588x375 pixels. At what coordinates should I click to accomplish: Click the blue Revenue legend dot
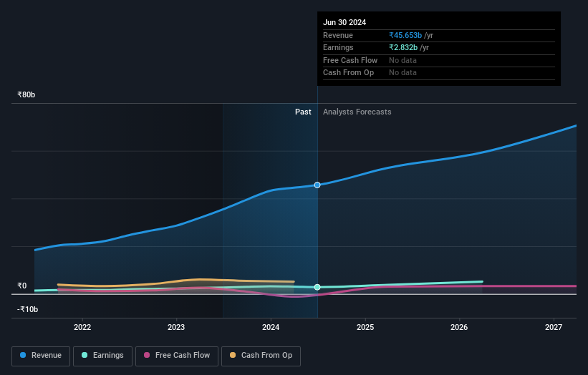[x=23, y=355]
